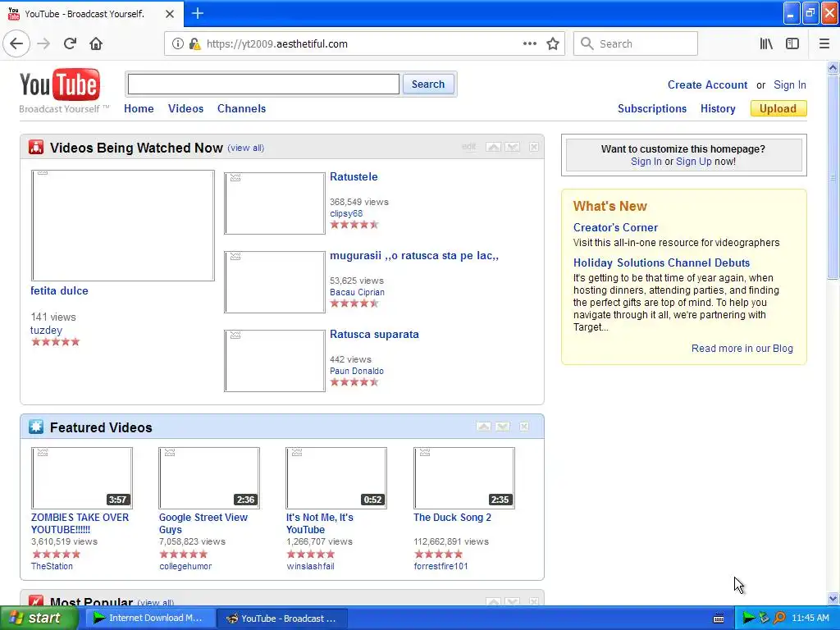Open the browser Library icon
The width and height of the screenshot is (840, 630).
(x=766, y=43)
